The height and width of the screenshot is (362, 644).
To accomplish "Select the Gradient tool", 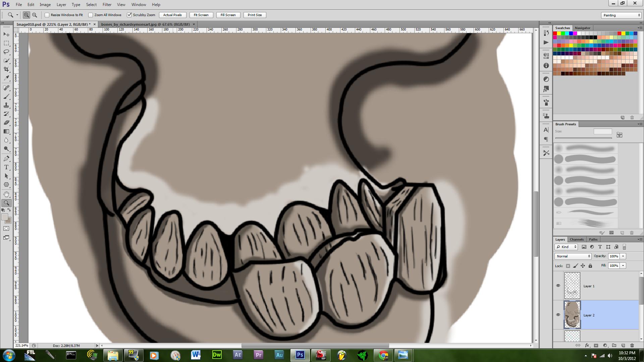I will [6, 131].
